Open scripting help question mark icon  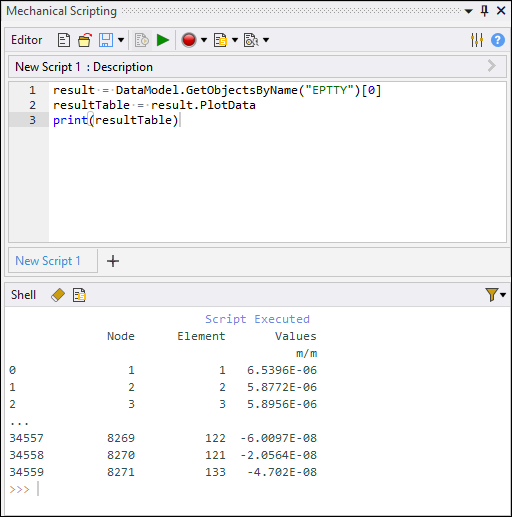pyautogui.click(x=498, y=40)
